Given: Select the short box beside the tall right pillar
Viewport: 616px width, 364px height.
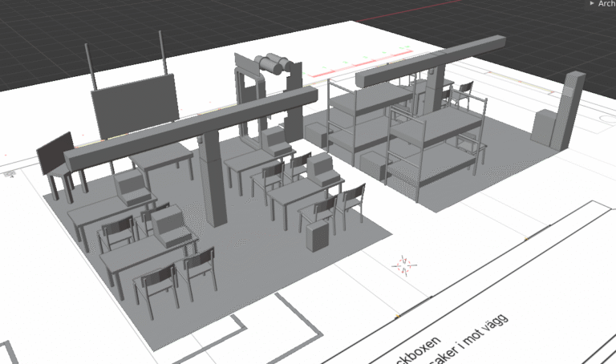Looking at the screenshot, I should coord(542,127).
